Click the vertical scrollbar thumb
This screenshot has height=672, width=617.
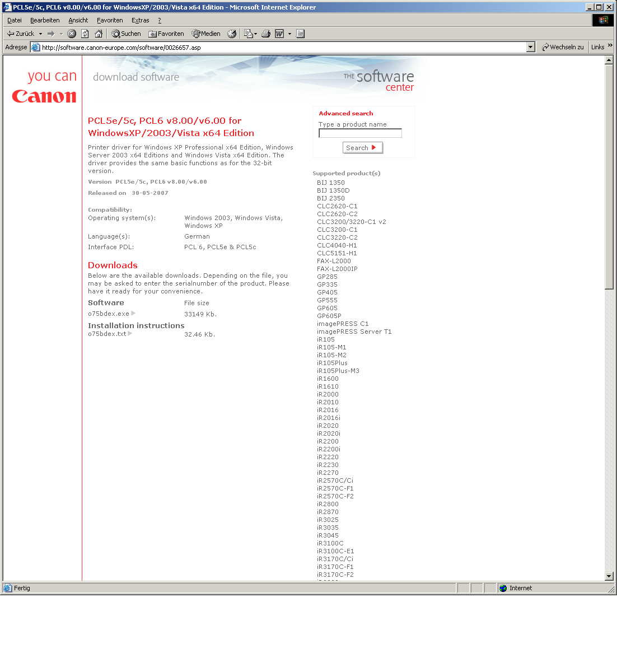(609, 176)
